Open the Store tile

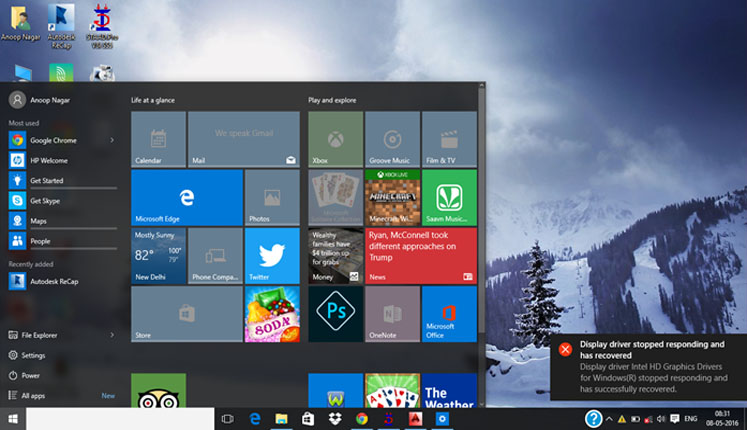click(187, 314)
